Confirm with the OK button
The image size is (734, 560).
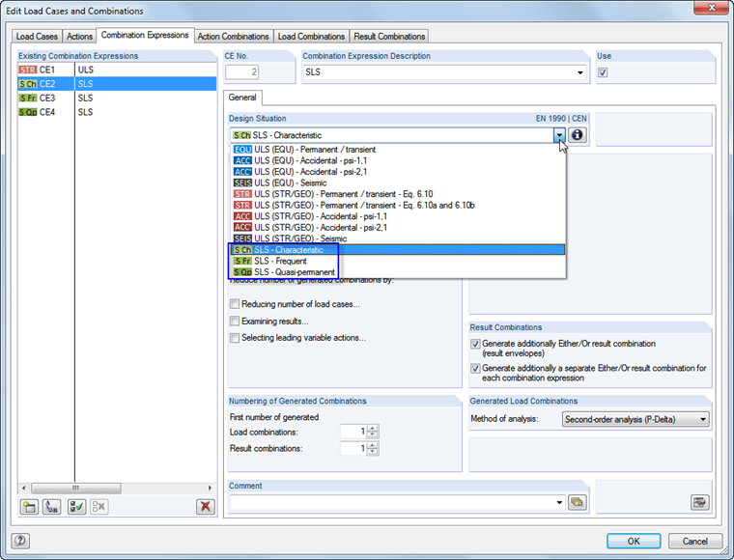(634, 542)
